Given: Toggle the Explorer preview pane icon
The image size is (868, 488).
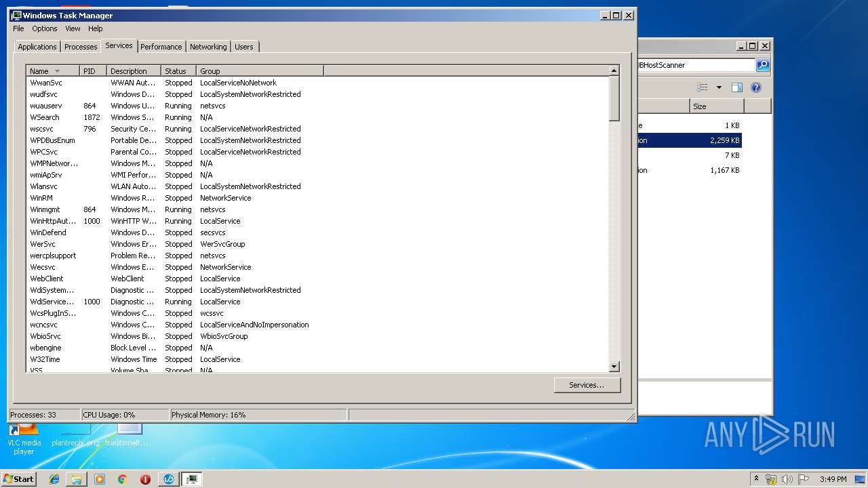Looking at the screenshot, I should pyautogui.click(x=737, y=87).
